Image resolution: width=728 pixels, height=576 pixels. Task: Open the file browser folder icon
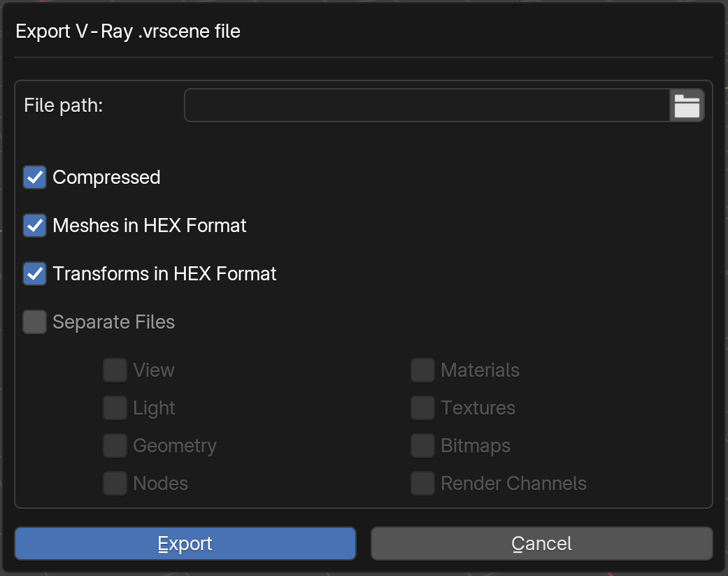click(x=687, y=106)
